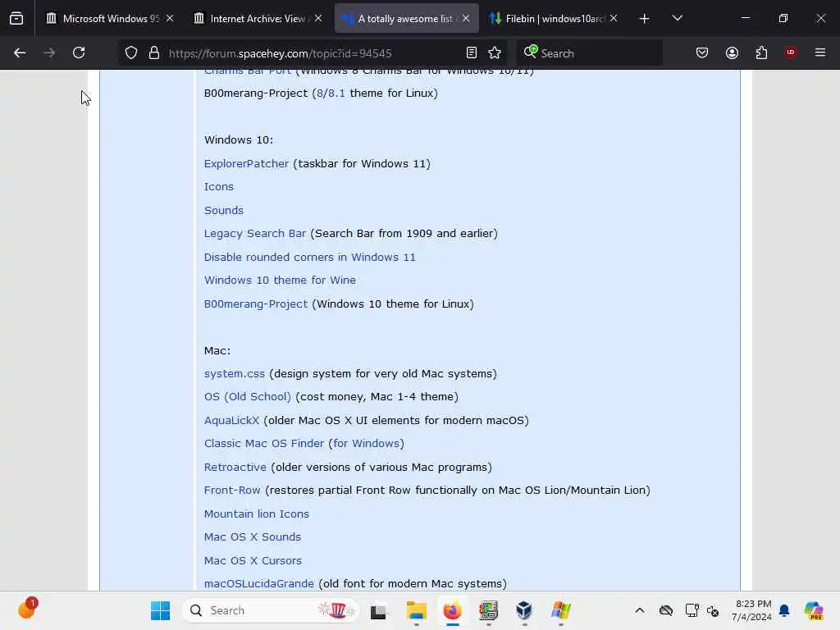Open the uBlock Origin extension icon
The image size is (840, 630).
pyautogui.click(x=791, y=52)
